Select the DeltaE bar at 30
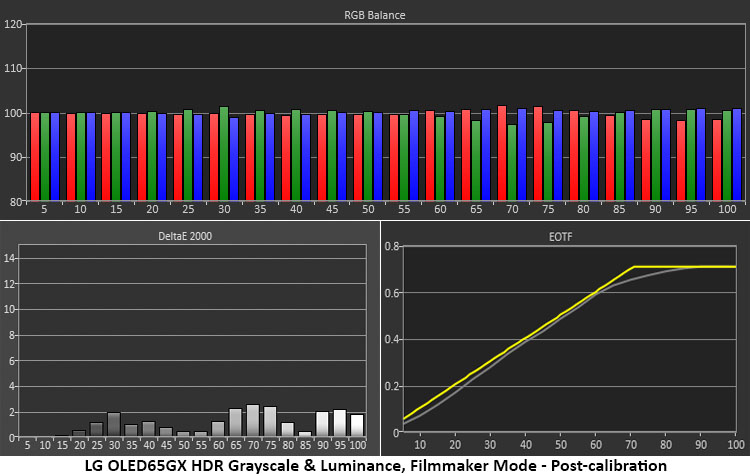The width and height of the screenshot is (750, 476). pyautogui.click(x=114, y=424)
